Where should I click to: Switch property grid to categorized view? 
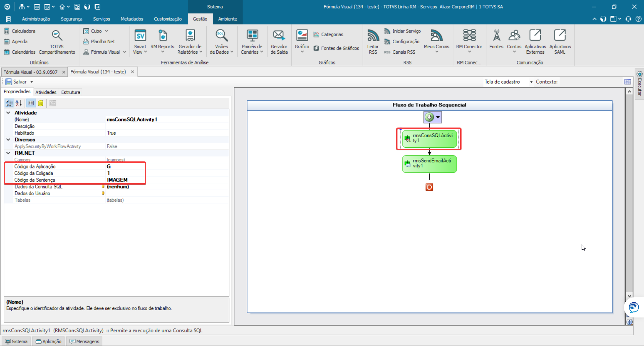coord(9,103)
